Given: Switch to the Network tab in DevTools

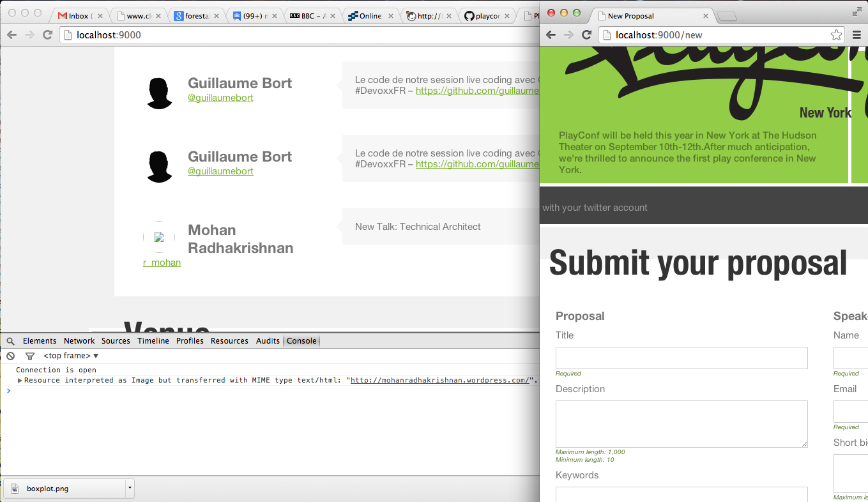Looking at the screenshot, I should (79, 341).
